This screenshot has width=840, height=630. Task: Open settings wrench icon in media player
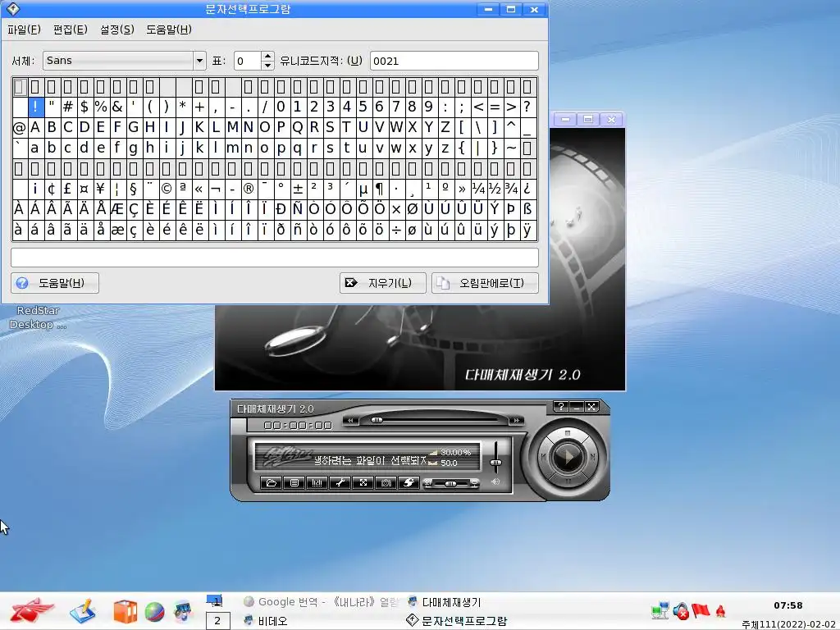340,482
